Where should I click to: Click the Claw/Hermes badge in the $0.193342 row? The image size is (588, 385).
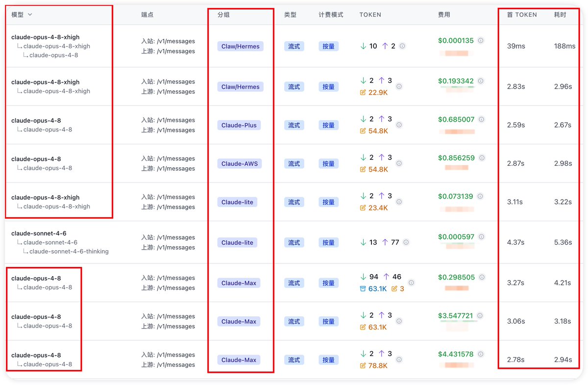[241, 86]
